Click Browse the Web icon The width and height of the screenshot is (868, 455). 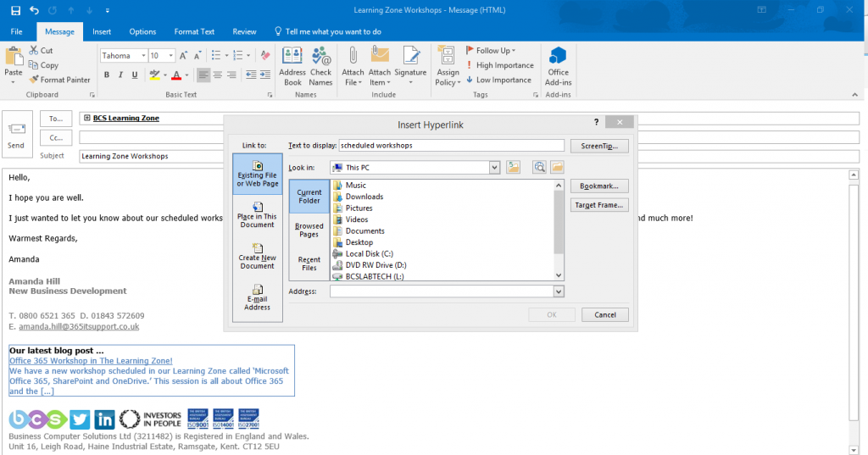539,167
